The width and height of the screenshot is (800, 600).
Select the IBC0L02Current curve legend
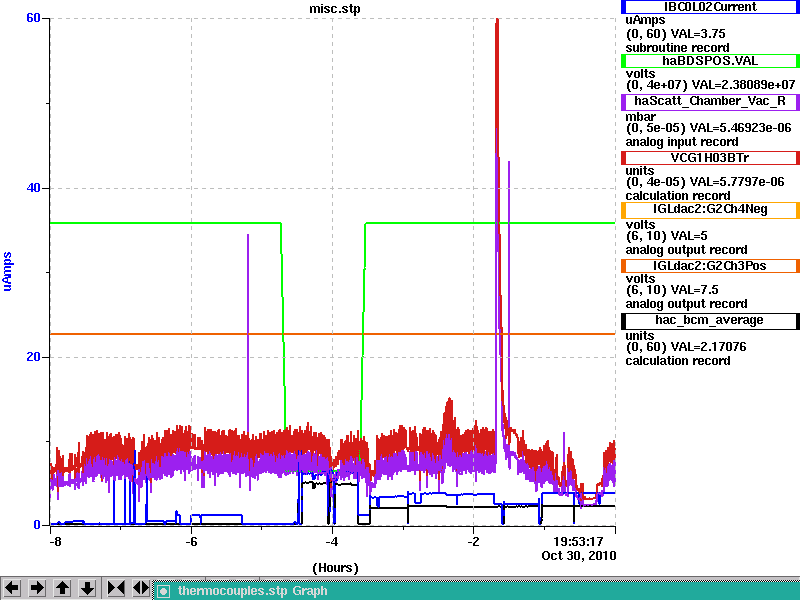coord(710,7)
